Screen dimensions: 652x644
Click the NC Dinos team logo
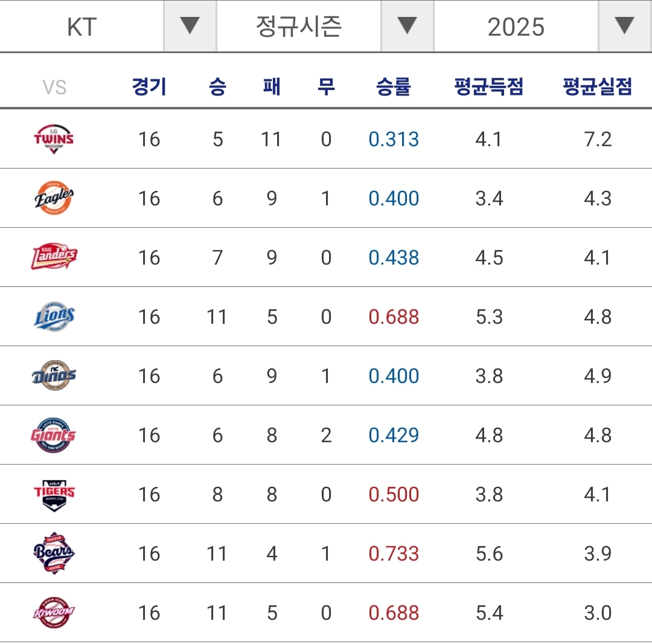pos(54,376)
